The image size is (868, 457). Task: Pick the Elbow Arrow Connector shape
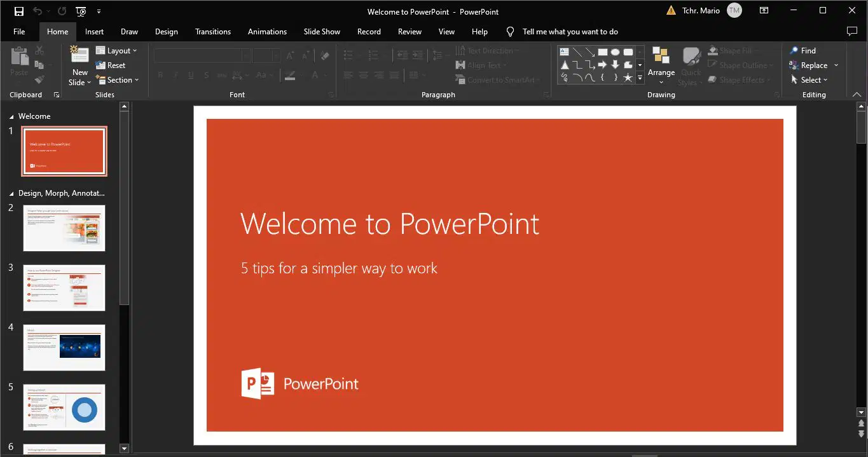[x=590, y=65]
